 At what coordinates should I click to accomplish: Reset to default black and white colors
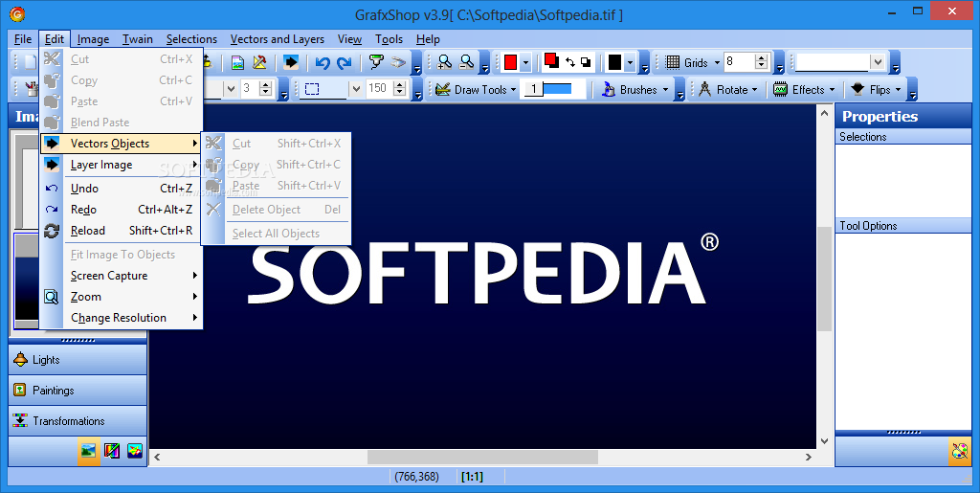(x=586, y=62)
